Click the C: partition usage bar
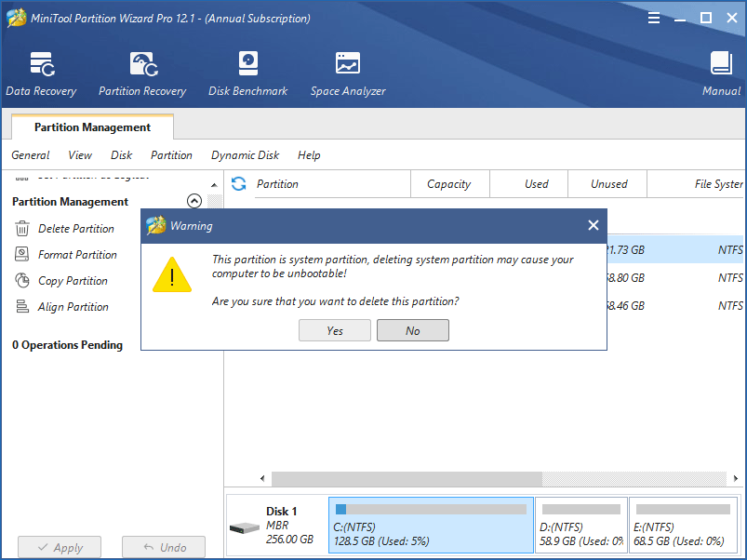Viewport: 747px width, 560px height. (431, 510)
